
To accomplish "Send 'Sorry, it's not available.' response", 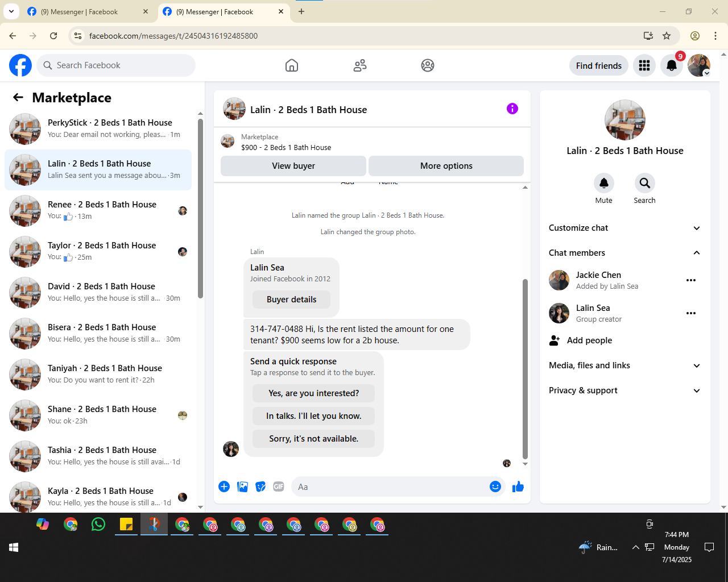I will (313, 439).
